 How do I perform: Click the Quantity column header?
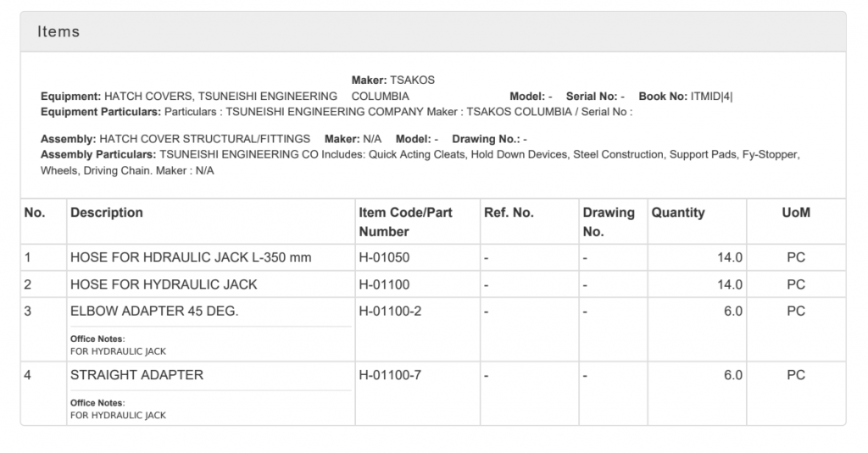pyautogui.click(x=677, y=213)
